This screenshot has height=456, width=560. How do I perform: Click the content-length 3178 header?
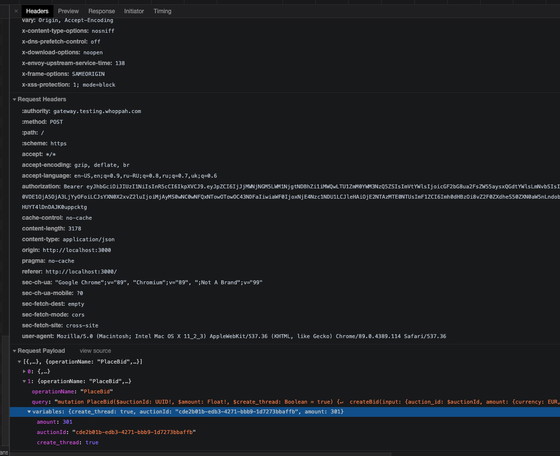pyautogui.click(x=51, y=229)
